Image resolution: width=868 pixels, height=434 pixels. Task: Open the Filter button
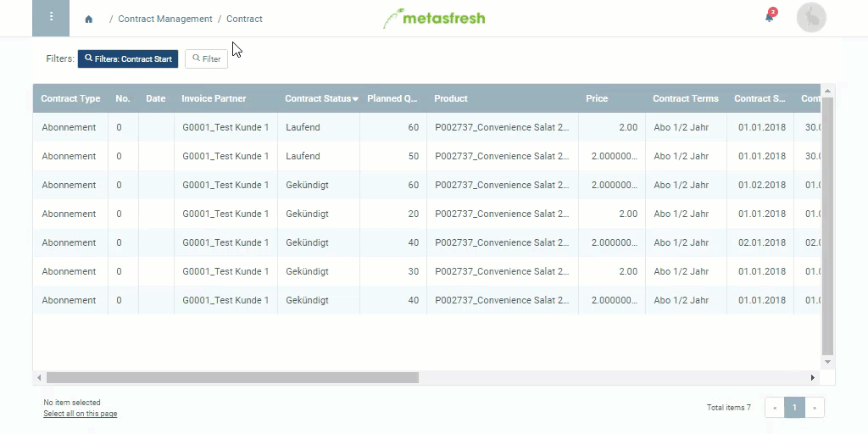click(x=206, y=58)
